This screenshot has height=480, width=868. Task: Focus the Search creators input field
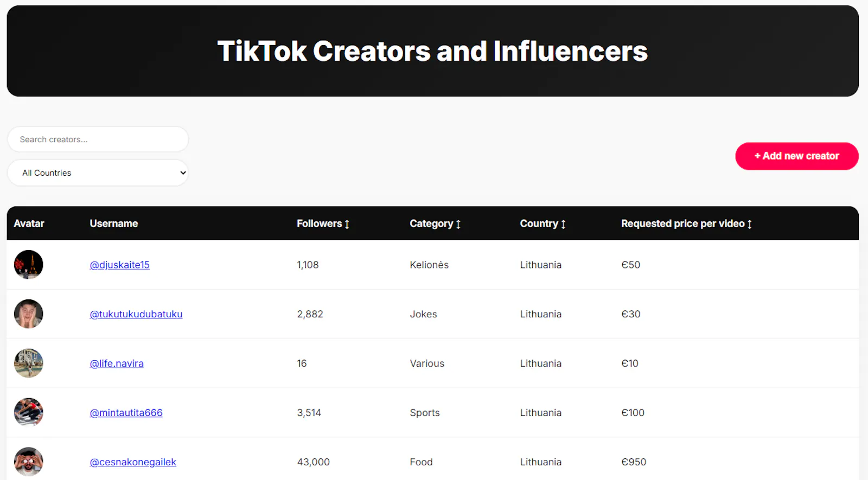point(98,139)
